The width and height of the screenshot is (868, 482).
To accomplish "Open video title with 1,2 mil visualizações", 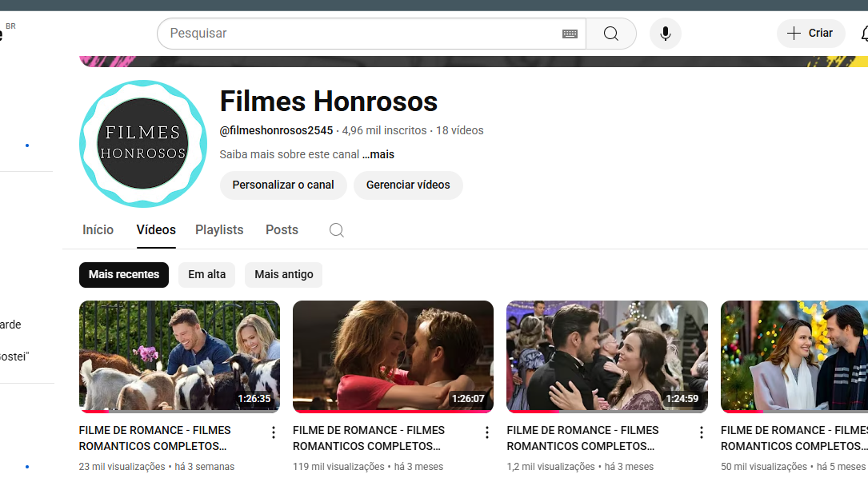I will 583,438.
